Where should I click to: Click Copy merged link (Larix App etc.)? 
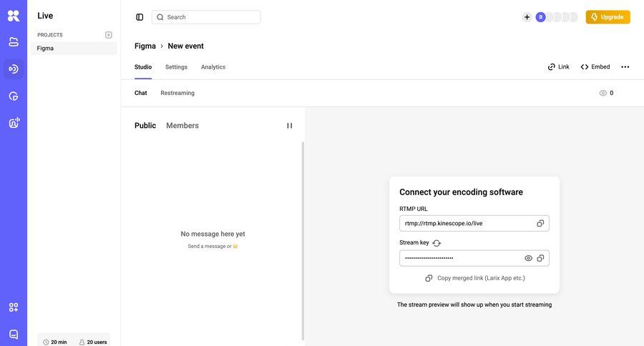475,278
